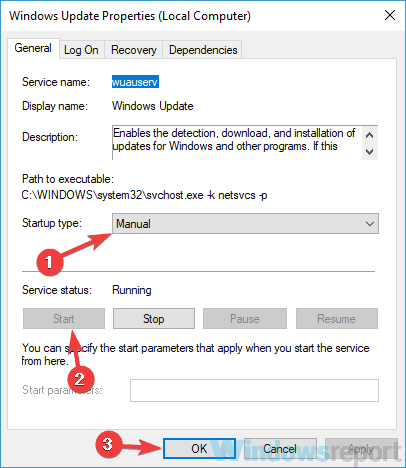The height and width of the screenshot is (468, 406).
Task: Dismiss the dialog with Cancel
Action: (280, 448)
